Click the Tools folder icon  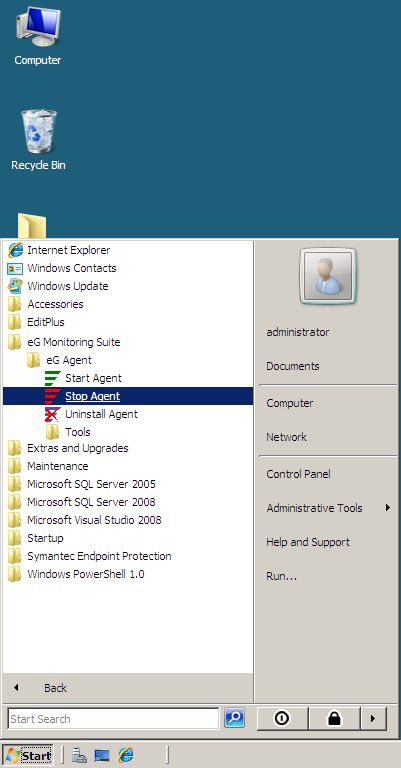tap(52, 432)
